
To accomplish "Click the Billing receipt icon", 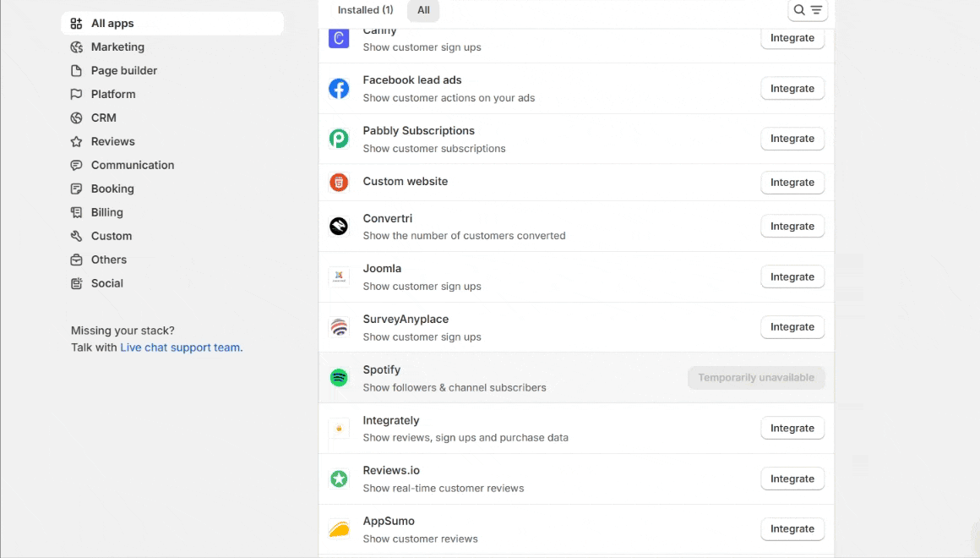I will (x=76, y=212).
